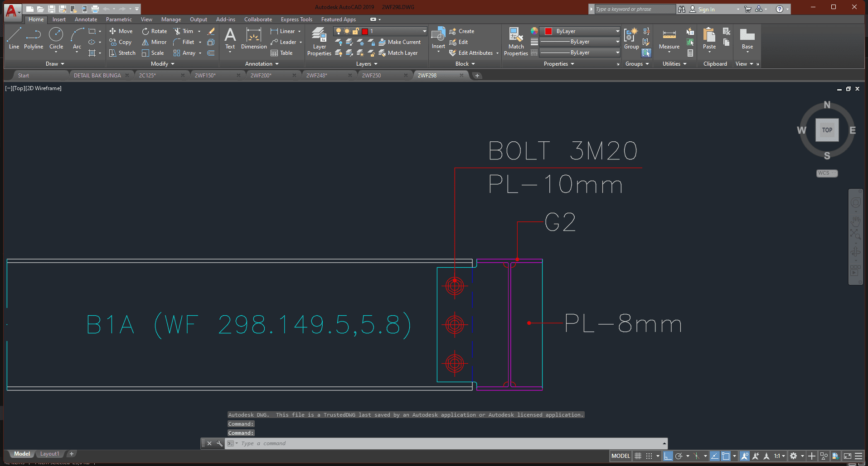Open the annotation scale 1:1 dropdown
The height and width of the screenshot is (466, 868).
[x=779, y=456]
